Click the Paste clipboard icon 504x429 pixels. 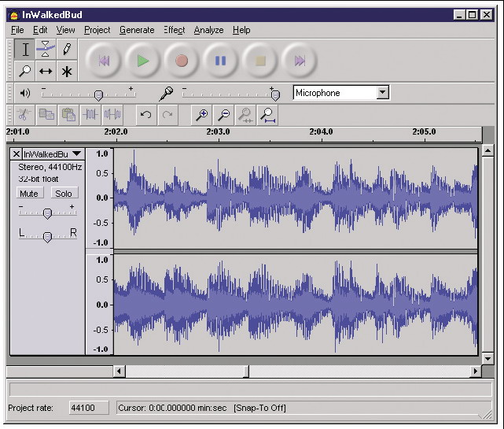point(68,115)
